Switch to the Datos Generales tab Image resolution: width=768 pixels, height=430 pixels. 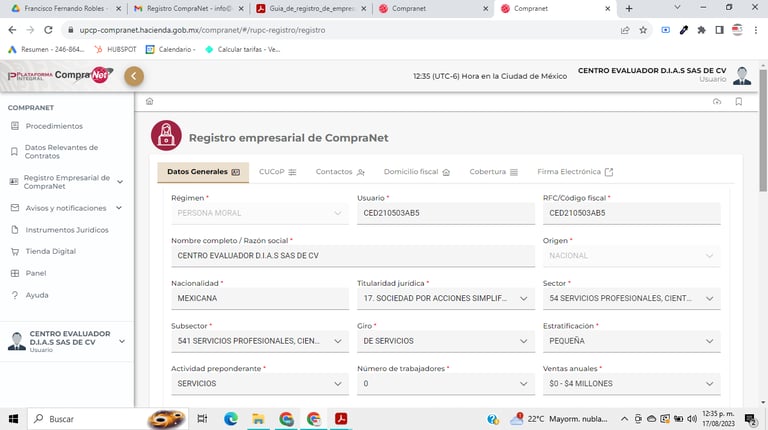tap(203, 172)
